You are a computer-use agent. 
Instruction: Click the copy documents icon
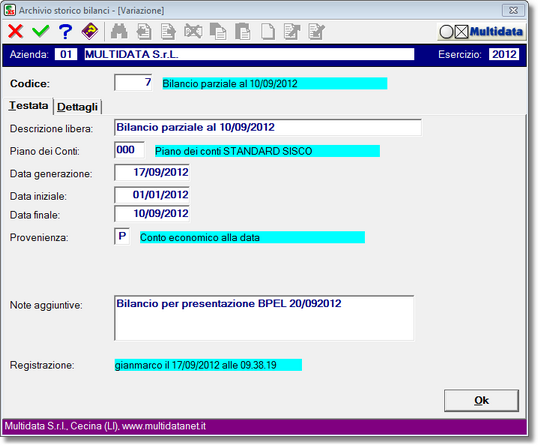pos(218,32)
